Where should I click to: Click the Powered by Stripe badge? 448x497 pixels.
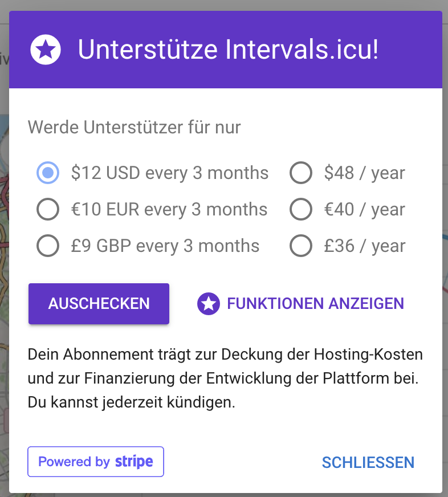(x=96, y=462)
